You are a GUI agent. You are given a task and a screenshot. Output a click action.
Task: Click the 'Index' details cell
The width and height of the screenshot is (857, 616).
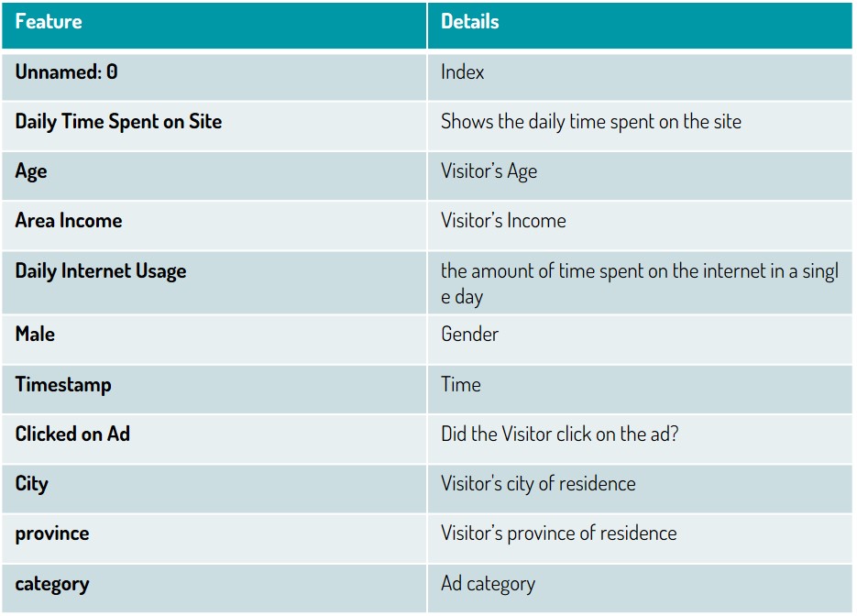pyautogui.click(x=640, y=76)
